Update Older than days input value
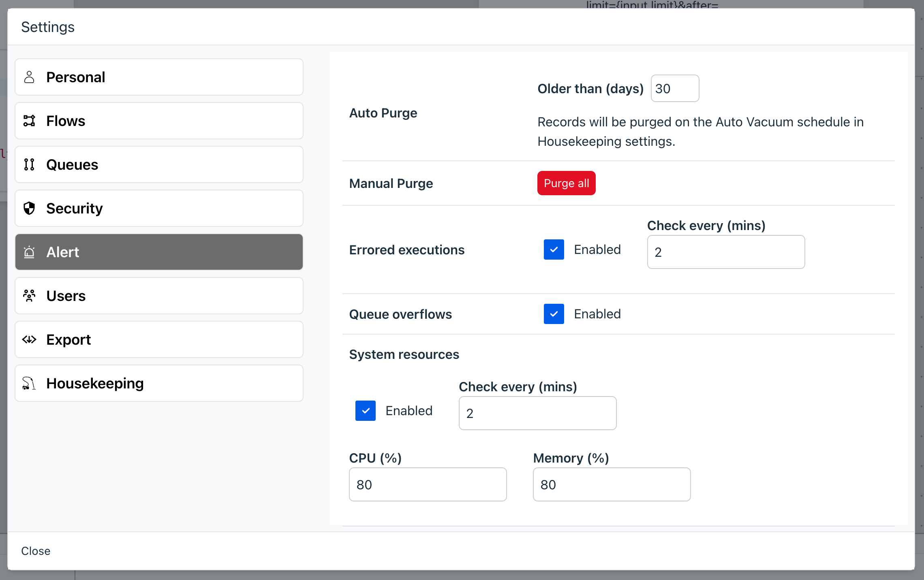The image size is (924, 580). [674, 88]
